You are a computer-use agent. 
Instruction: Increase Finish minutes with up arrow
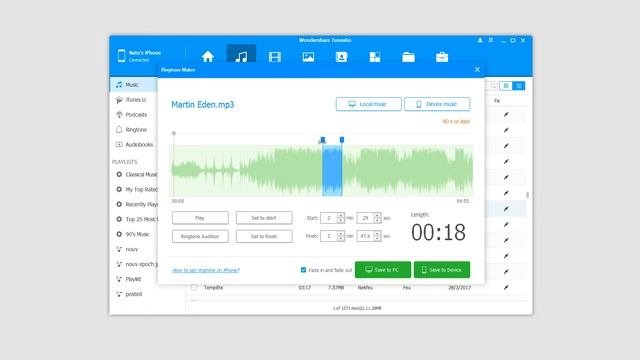[341, 233]
